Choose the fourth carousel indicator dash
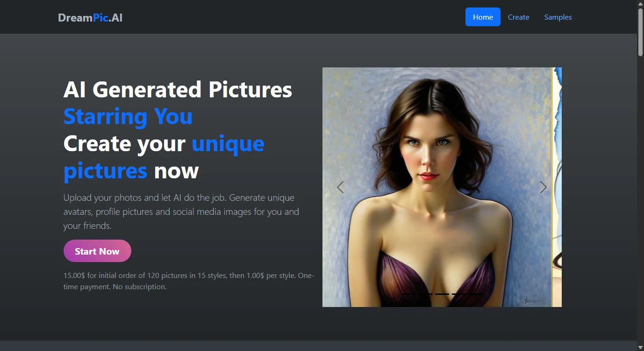This screenshot has width=644, height=351. tap(459, 294)
